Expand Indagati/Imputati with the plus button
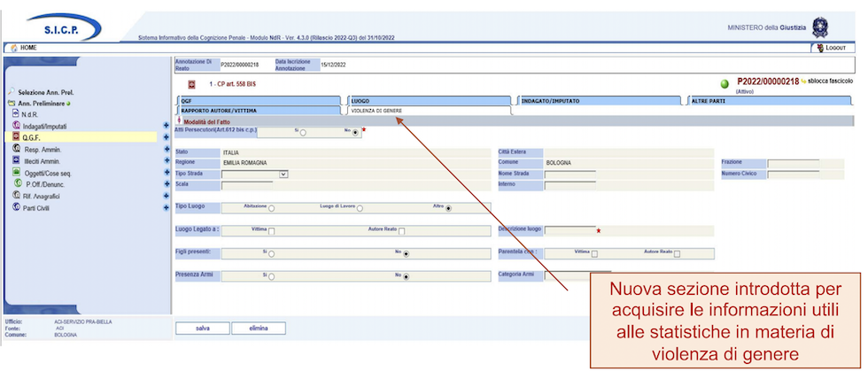The height and width of the screenshot is (379, 868). tap(167, 126)
